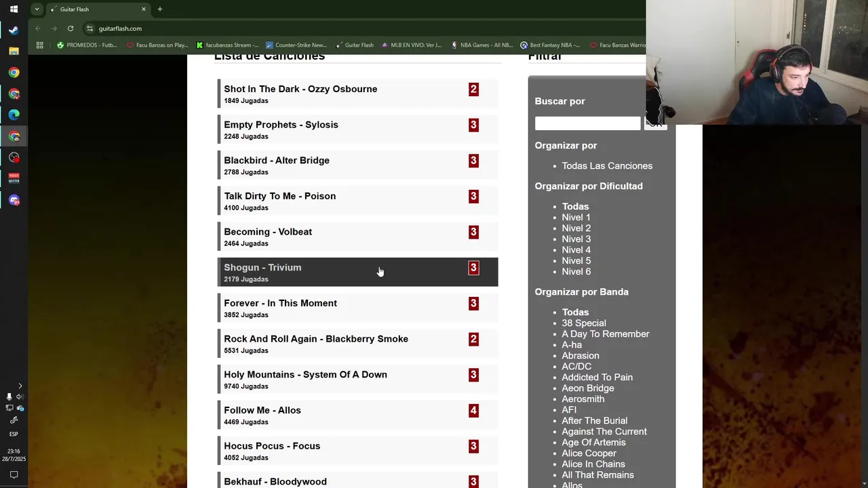
Task: Click difficulty badge on Shot In The Dark
Action: pyautogui.click(x=473, y=89)
